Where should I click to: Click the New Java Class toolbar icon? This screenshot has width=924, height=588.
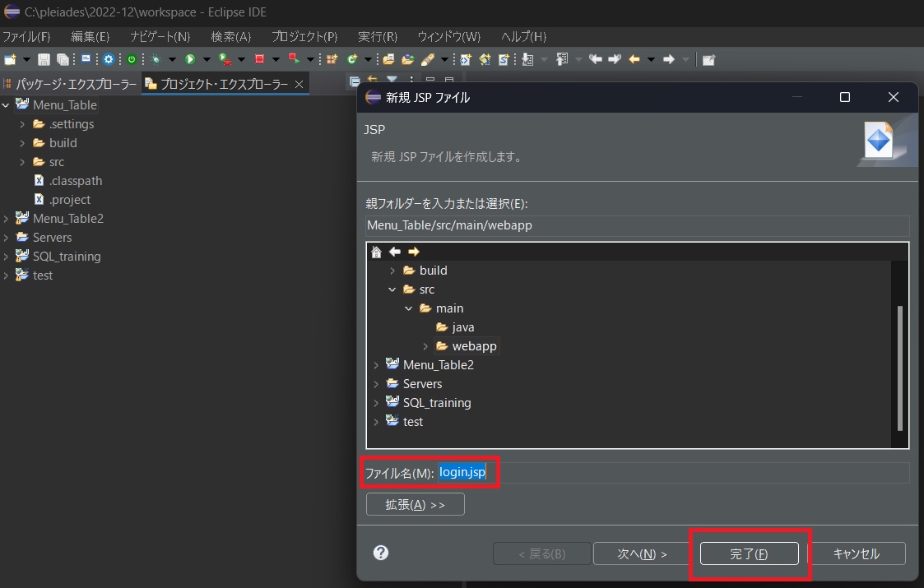pyautogui.click(x=353, y=58)
